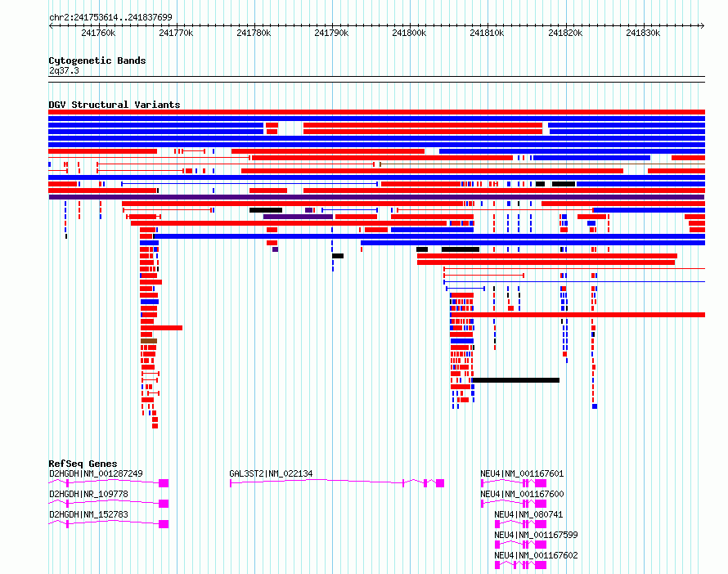
Task: Select the purple variant bar between 241780k and 241790k
Action: [x=298, y=217]
